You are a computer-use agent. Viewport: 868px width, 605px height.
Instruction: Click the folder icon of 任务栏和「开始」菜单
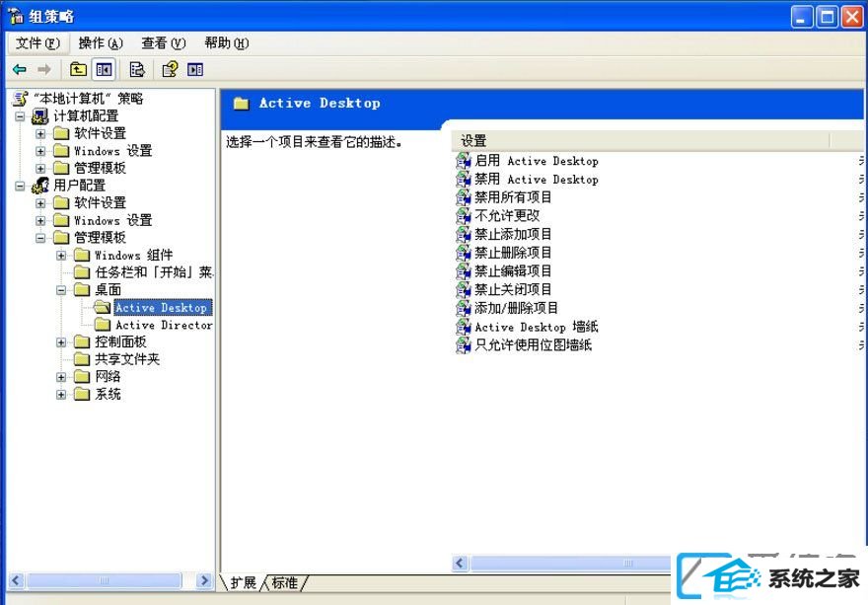[81, 272]
